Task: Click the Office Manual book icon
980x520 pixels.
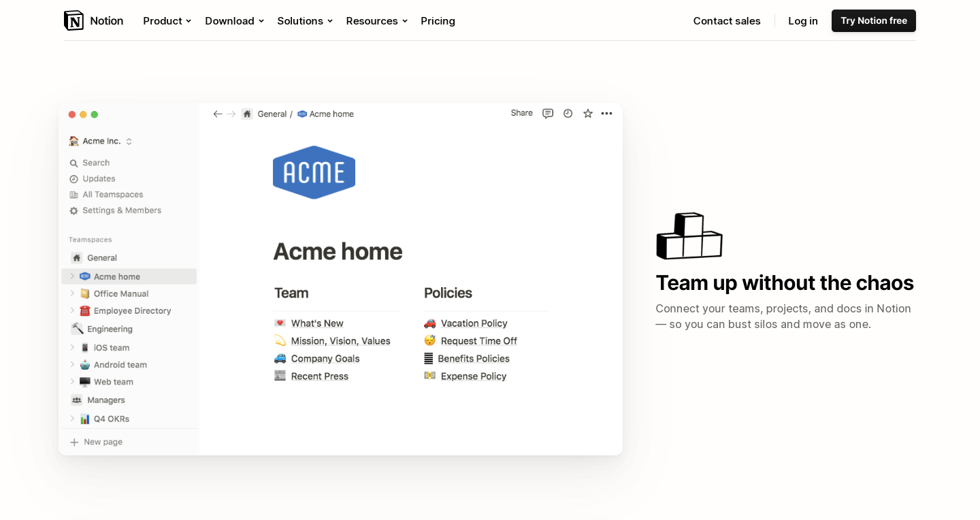Action: (x=85, y=293)
